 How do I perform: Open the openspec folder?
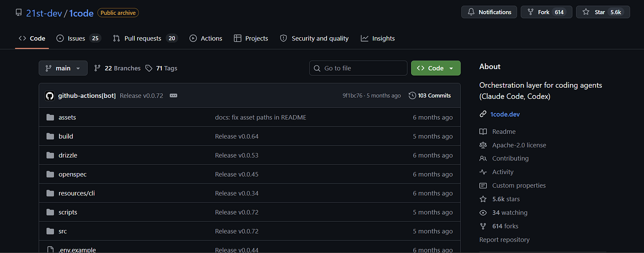coord(73,174)
